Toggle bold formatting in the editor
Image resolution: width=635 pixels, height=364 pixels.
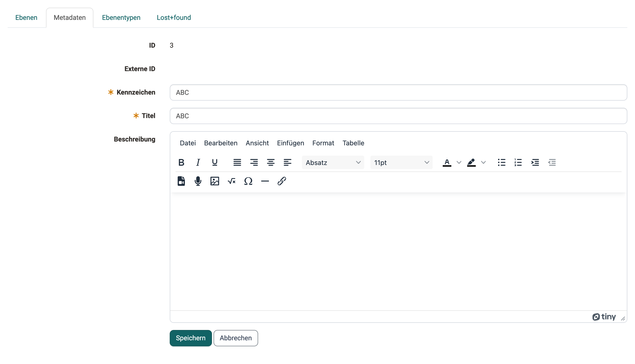click(181, 163)
